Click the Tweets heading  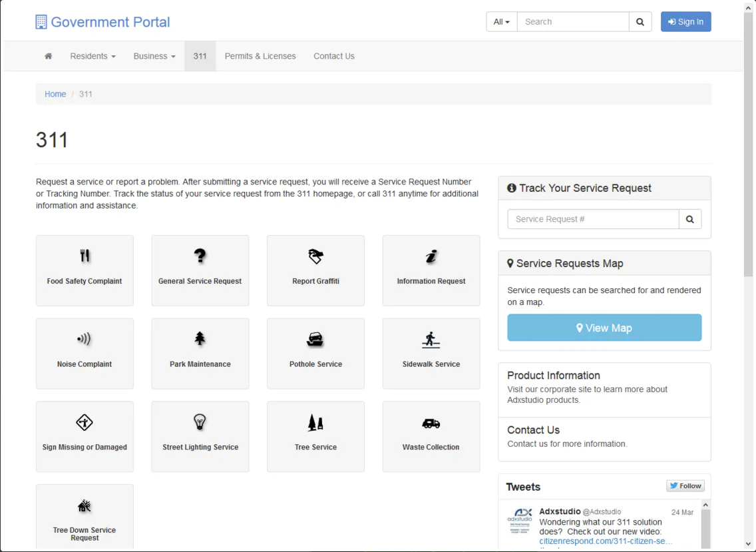523,487
